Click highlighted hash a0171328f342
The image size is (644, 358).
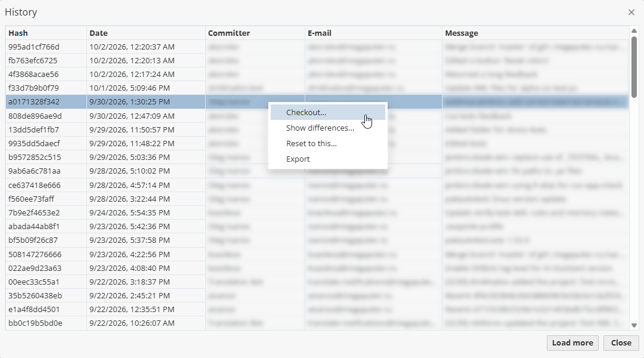33,101
